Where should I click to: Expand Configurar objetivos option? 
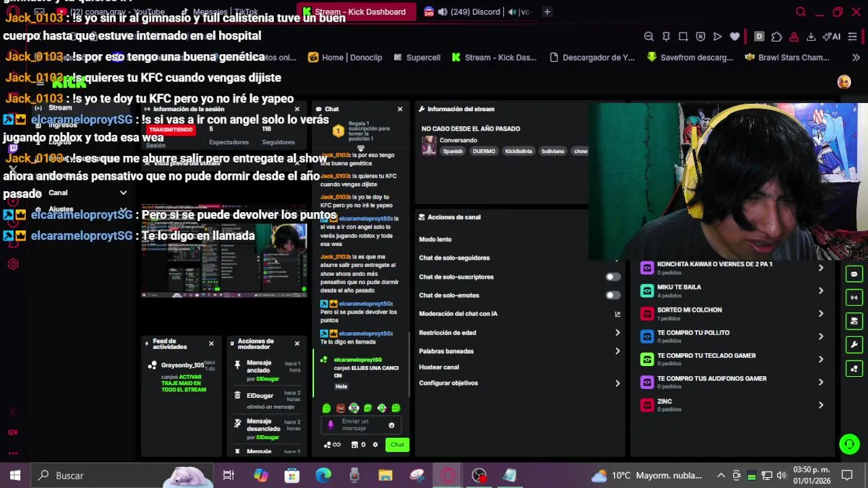click(617, 383)
